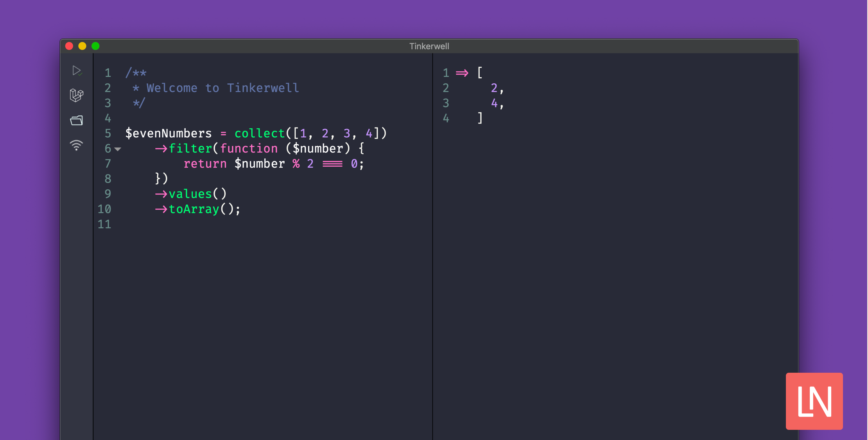Image resolution: width=868 pixels, height=440 pixels.
Task: Click the LN Laravel News logo
Action: (814, 401)
